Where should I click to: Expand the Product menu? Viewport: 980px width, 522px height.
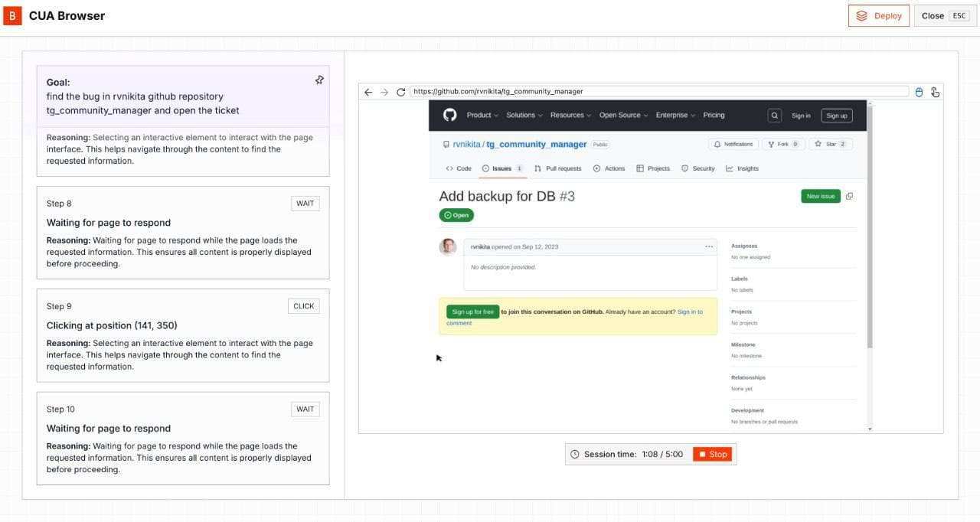pos(482,115)
